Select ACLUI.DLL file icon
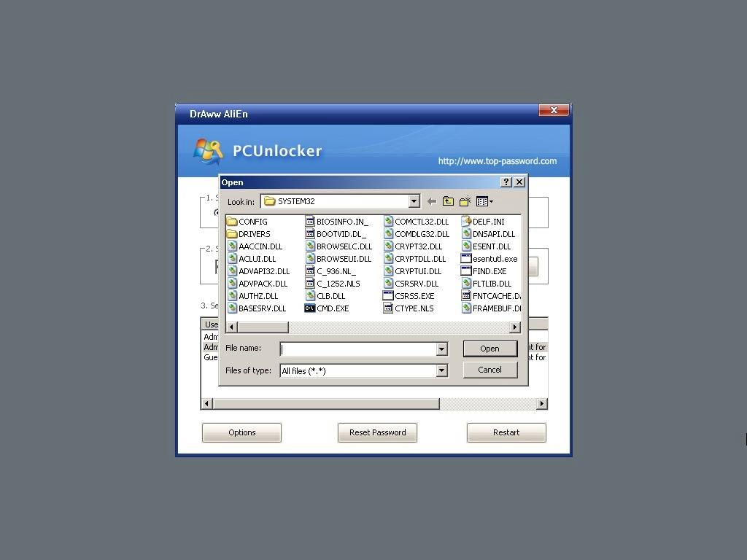The height and width of the screenshot is (560, 747). click(x=232, y=259)
